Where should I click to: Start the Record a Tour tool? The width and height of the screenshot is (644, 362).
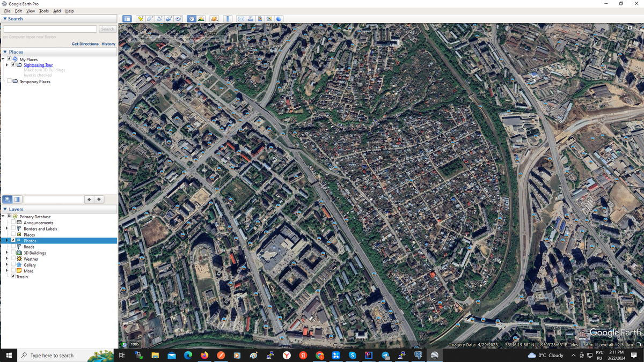(x=178, y=19)
